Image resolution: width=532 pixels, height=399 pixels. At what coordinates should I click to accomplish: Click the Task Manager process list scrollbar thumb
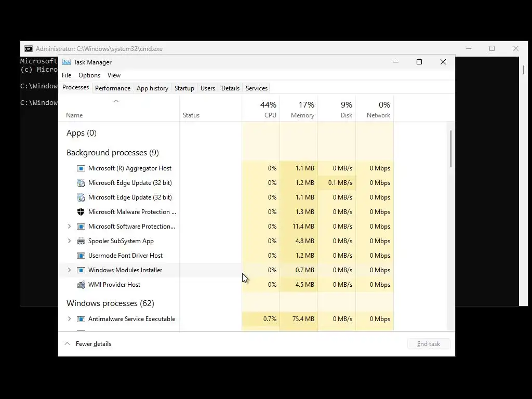(x=451, y=149)
